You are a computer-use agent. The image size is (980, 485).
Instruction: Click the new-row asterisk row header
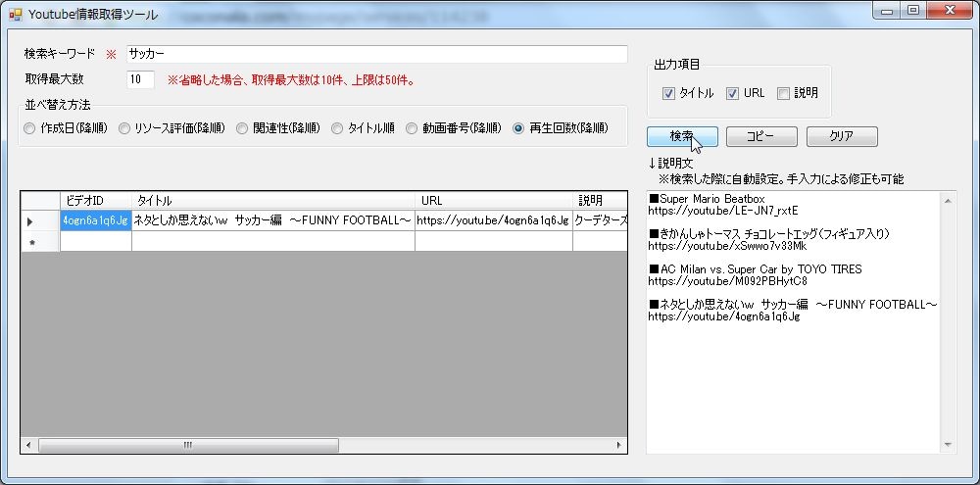pyautogui.click(x=40, y=241)
